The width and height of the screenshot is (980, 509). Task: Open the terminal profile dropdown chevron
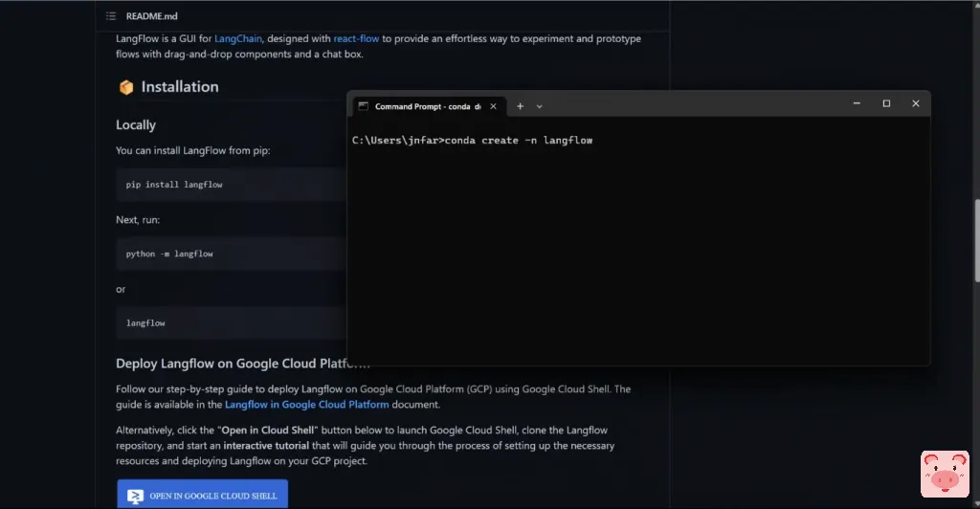(x=540, y=107)
